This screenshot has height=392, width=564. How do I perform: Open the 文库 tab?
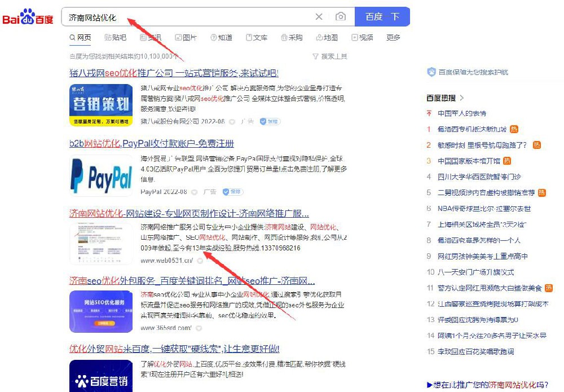tap(257, 37)
